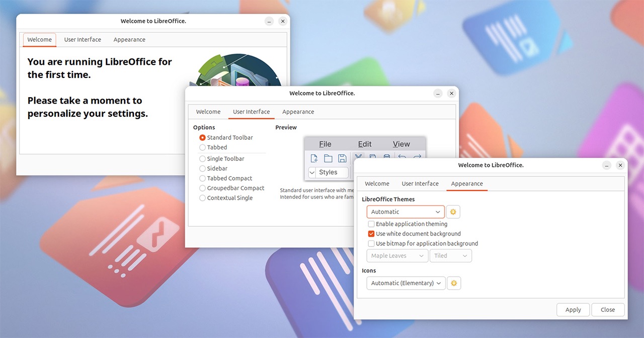Close the front window using its title bar X
Viewport: 644px width, 338px height.
(620, 165)
